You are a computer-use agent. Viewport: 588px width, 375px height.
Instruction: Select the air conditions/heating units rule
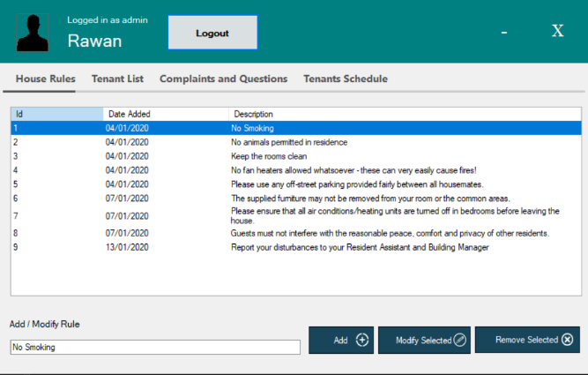coord(296,216)
